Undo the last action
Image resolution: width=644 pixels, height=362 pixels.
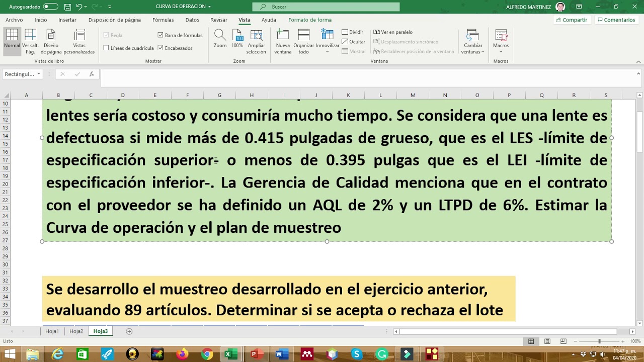79,7
